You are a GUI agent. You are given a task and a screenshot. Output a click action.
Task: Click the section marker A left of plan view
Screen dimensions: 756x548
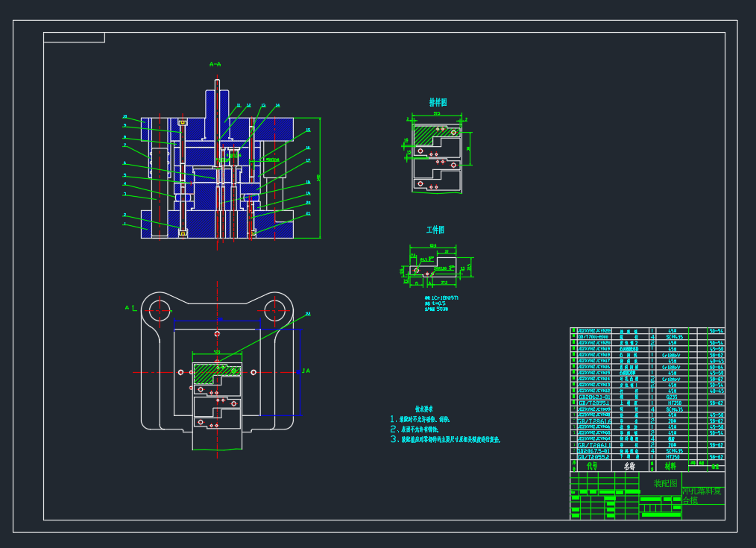tap(127, 307)
